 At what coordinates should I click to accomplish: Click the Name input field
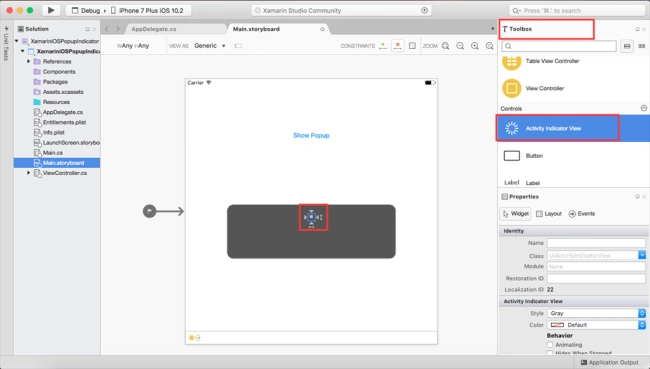tap(596, 243)
